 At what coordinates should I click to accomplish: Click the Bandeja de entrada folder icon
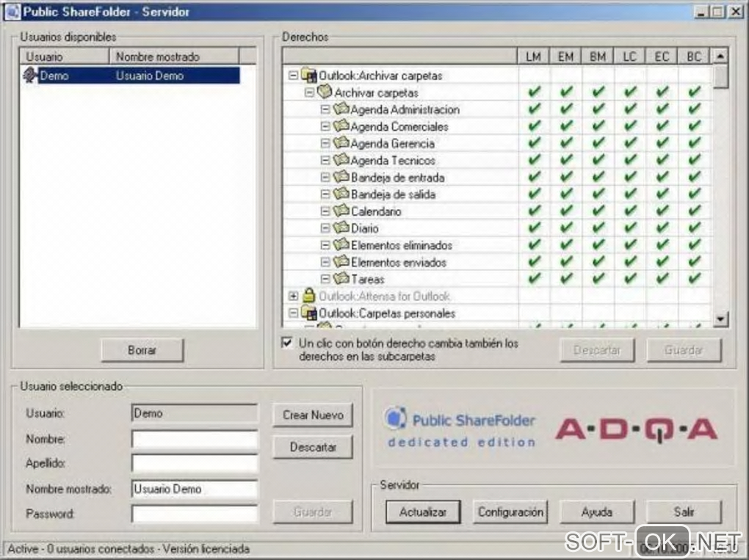click(341, 177)
